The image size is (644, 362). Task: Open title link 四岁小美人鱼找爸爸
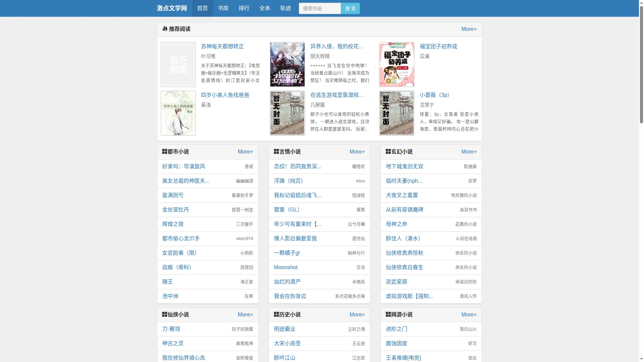(x=225, y=95)
